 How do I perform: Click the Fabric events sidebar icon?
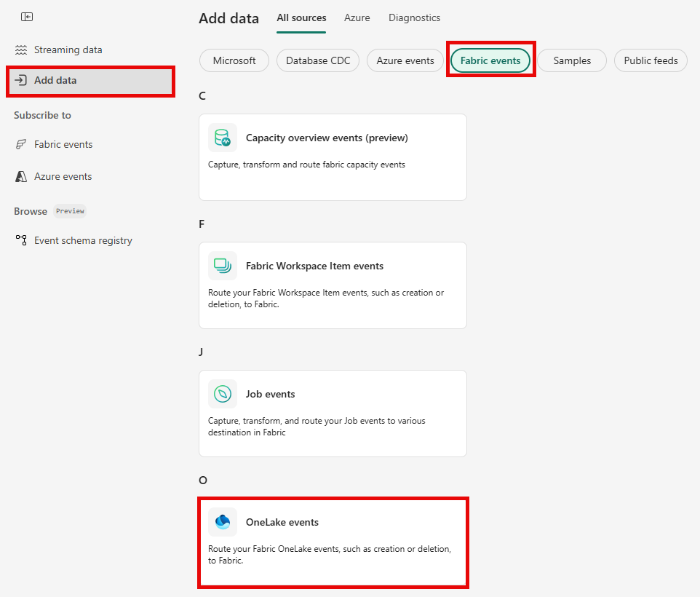21,144
